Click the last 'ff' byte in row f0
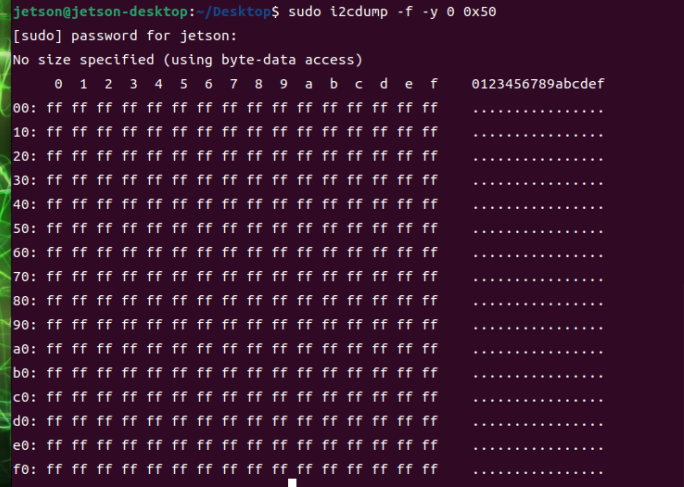 [430, 470]
